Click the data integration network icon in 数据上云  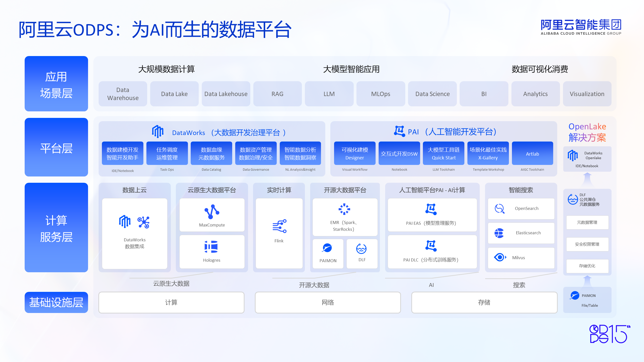(143, 222)
